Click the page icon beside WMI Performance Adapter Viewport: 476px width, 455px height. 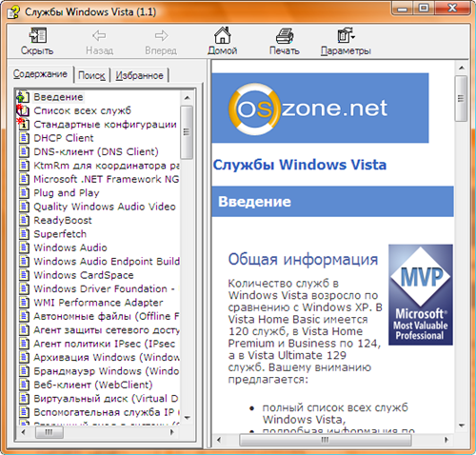pos(24,303)
